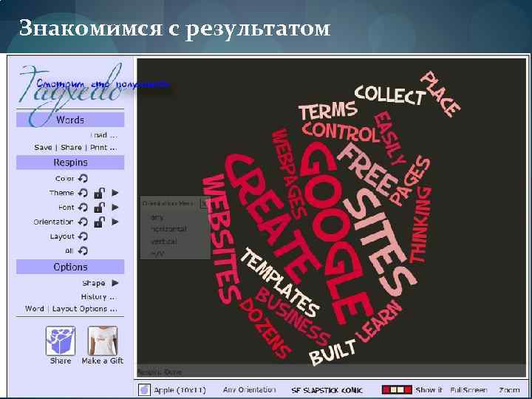
Task: Click the apple shape icon in status bar
Action: tap(144, 390)
